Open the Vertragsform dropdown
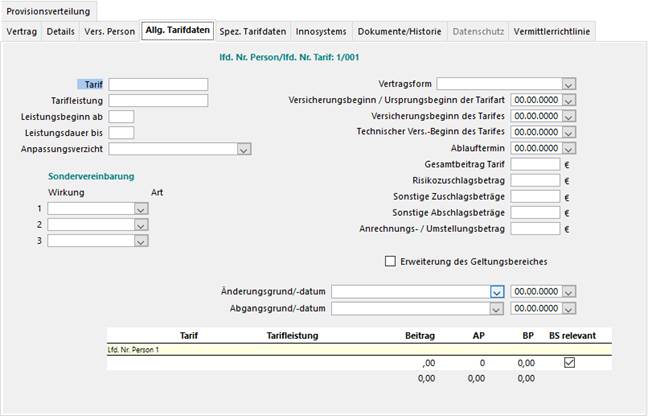This screenshot has width=648, height=416. click(x=568, y=85)
